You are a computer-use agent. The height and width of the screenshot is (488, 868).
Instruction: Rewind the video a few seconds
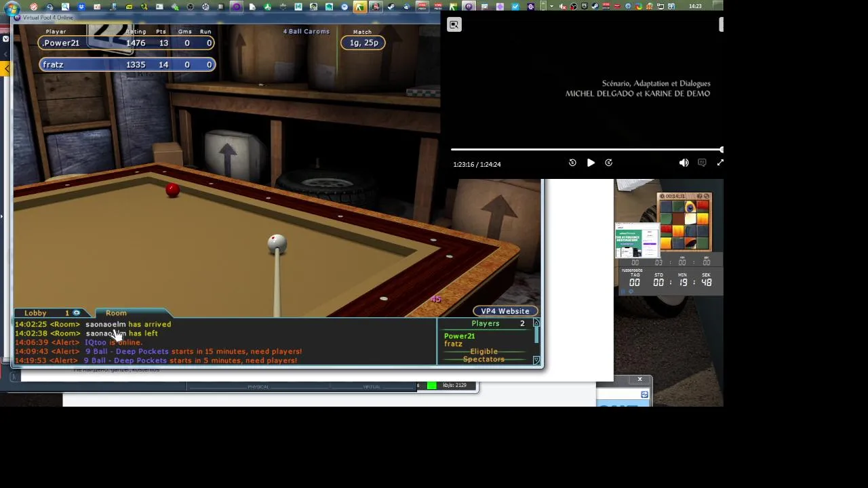pyautogui.click(x=572, y=163)
